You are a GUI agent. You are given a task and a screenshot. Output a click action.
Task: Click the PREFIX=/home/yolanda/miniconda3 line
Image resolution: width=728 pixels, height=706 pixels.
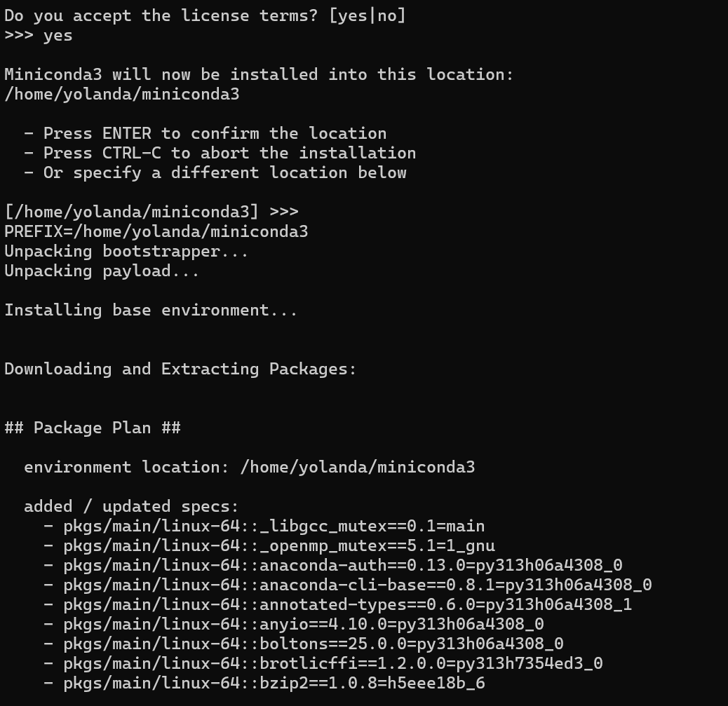156,231
